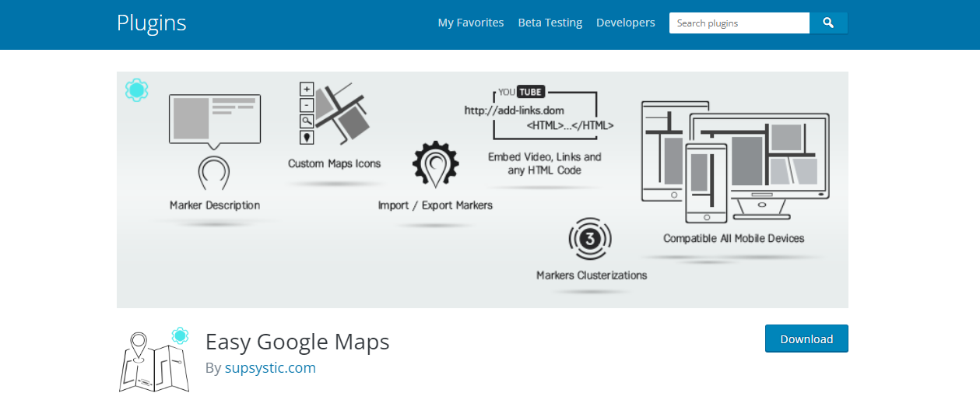Go to Developers section
The width and height of the screenshot is (980, 414).
pos(626,23)
